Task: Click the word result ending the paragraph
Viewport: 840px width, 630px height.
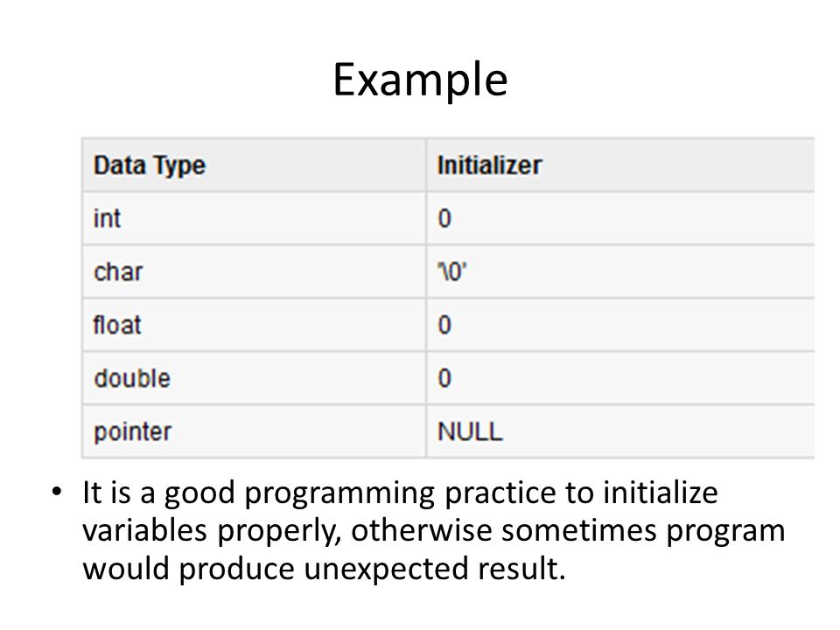Action: point(521,569)
